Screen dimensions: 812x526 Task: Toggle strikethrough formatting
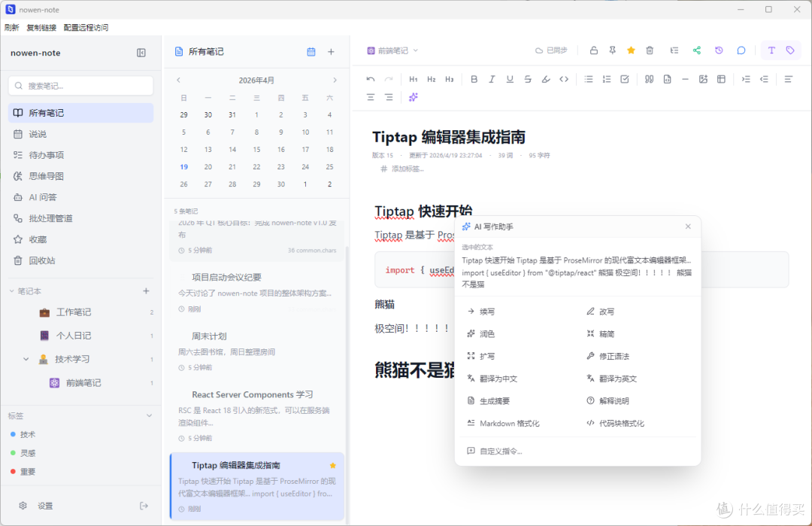coord(528,79)
